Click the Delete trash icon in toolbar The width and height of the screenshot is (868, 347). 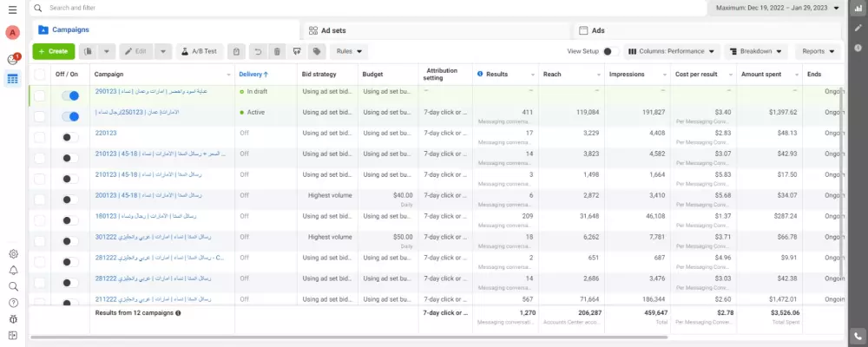coord(277,51)
